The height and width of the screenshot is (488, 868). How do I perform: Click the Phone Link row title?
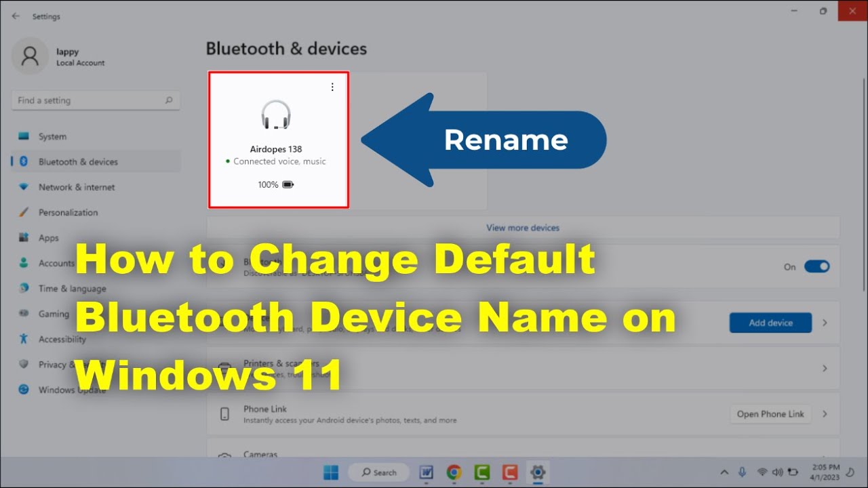265,409
